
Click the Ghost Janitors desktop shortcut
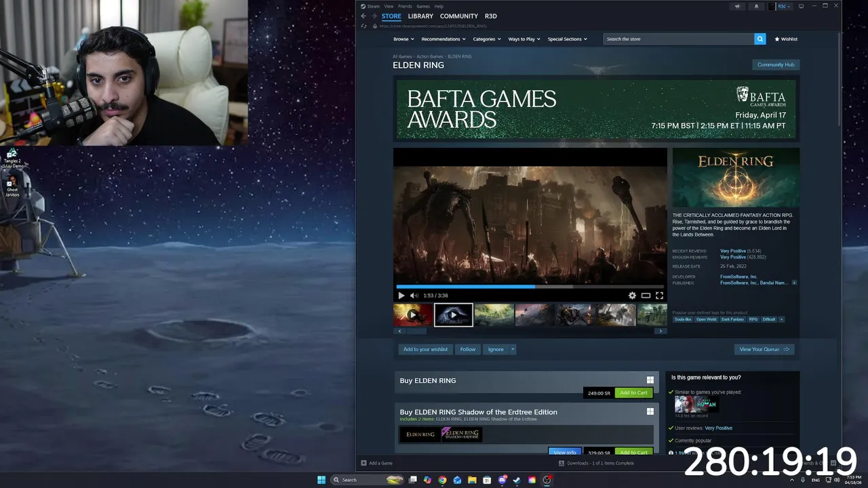click(x=12, y=188)
